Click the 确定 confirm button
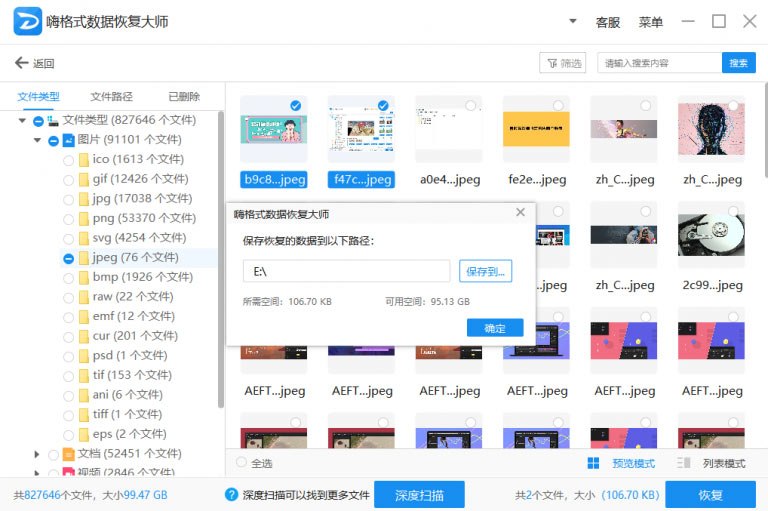This screenshot has height=511, width=768. [494, 327]
